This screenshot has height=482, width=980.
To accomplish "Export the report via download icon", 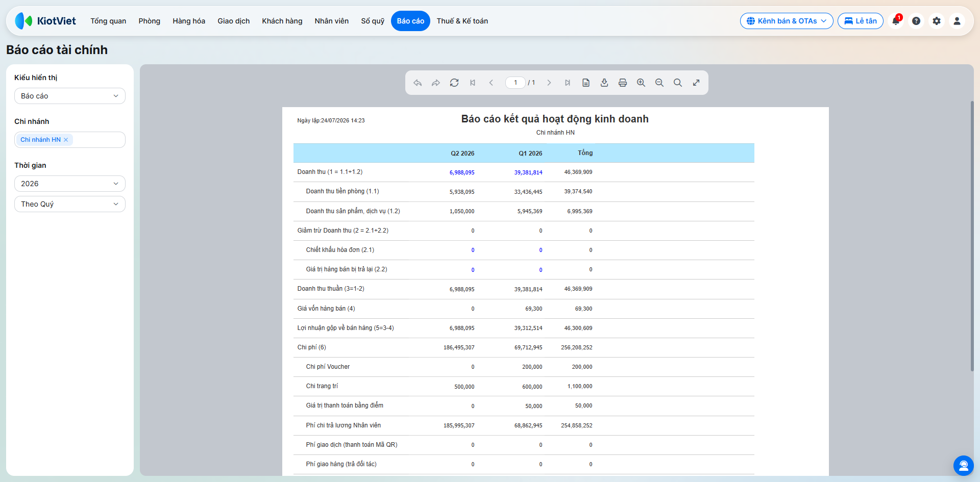I will tap(604, 83).
